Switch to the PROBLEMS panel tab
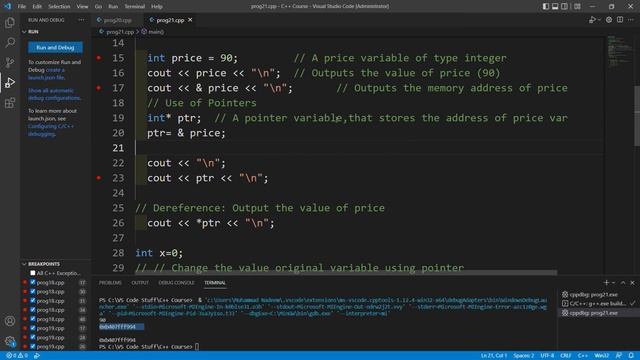 pos(110,282)
